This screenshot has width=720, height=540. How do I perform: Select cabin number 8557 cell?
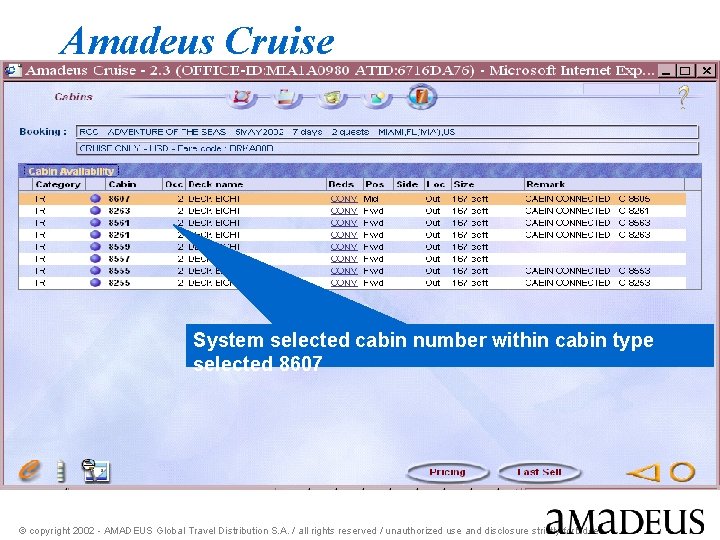(119, 259)
